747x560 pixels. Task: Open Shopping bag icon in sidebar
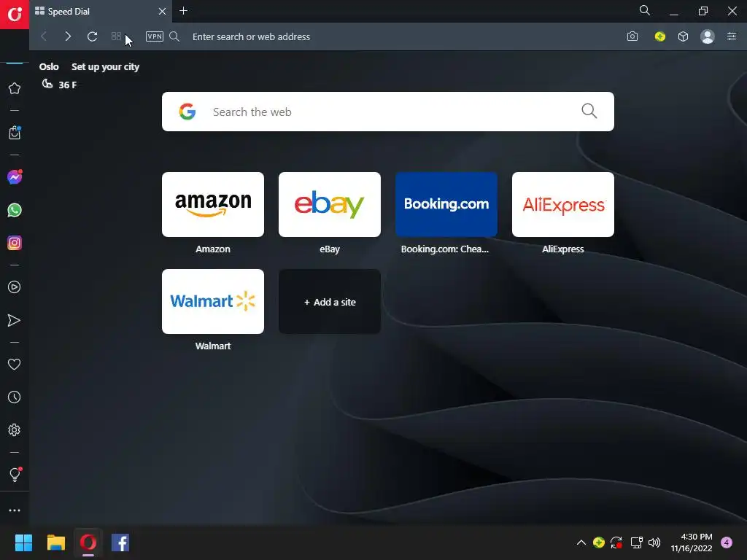(15, 133)
